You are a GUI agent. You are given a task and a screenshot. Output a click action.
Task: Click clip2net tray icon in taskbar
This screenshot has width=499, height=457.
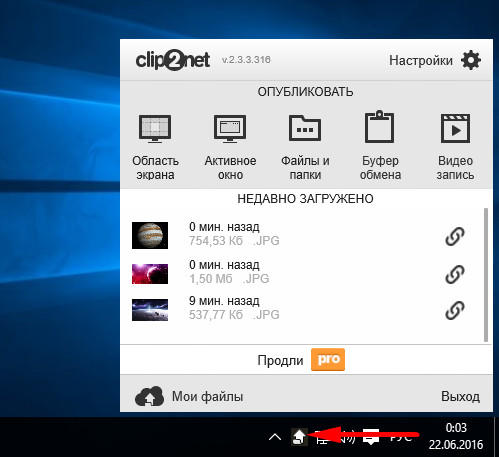tap(299, 437)
